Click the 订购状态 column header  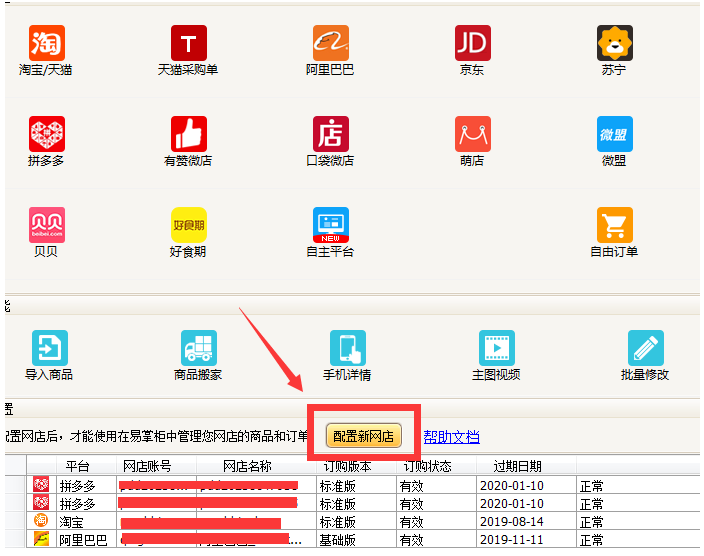coord(427,466)
